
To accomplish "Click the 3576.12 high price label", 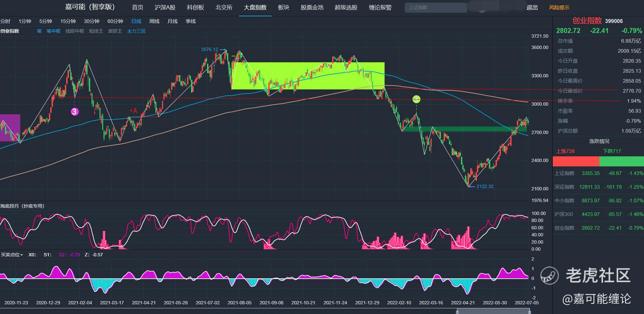I will 209,49.
